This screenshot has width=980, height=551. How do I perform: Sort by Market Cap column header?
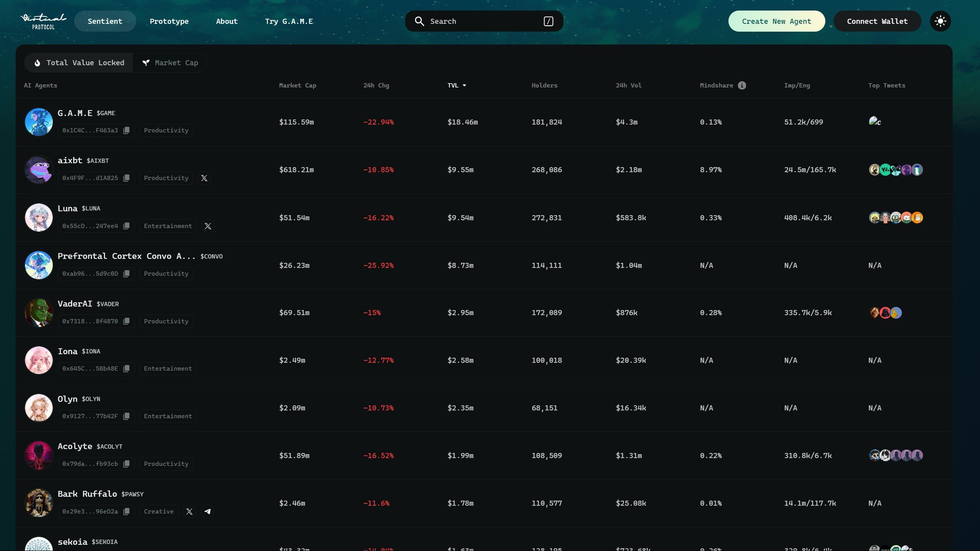(x=297, y=86)
